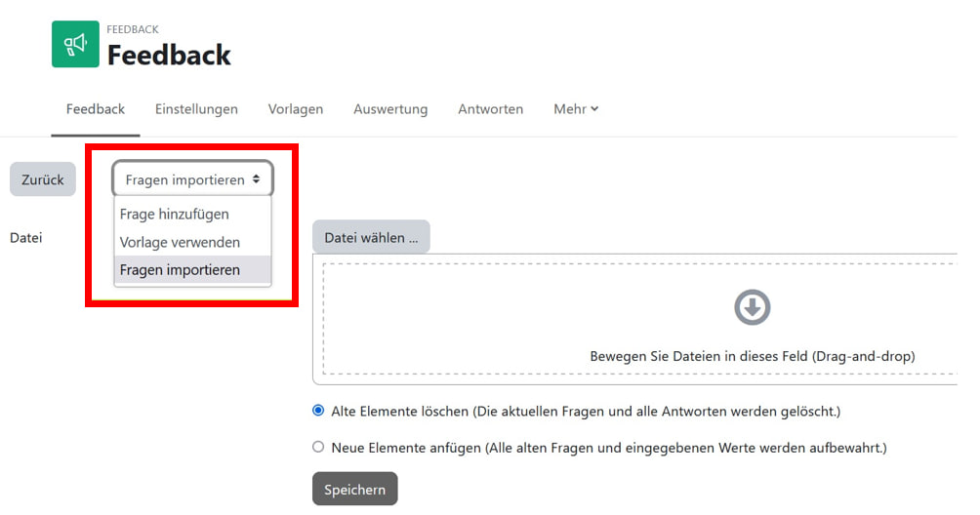Expand the Mehr menu in navigation

click(575, 109)
